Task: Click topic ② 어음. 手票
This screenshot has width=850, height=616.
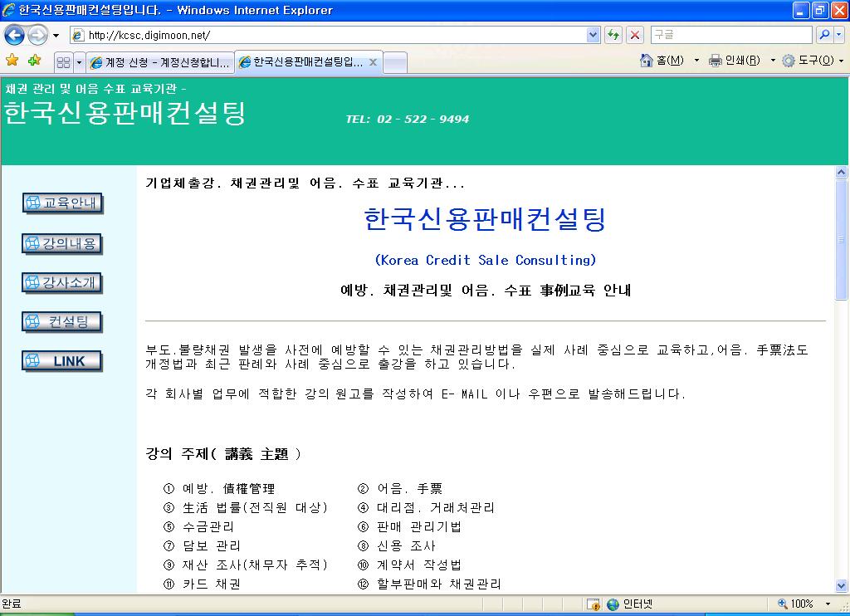Action: click(x=400, y=489)
